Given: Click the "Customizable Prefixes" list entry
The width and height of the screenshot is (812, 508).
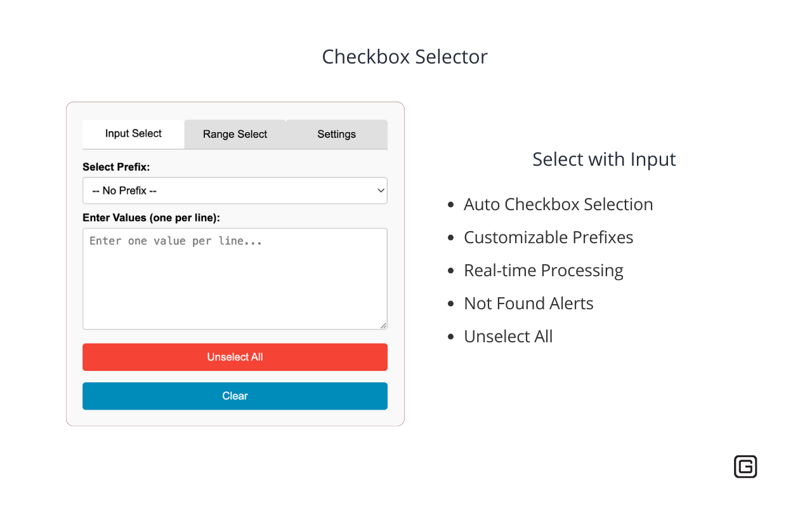Looking at the screenshot, I should click(548, 237).
